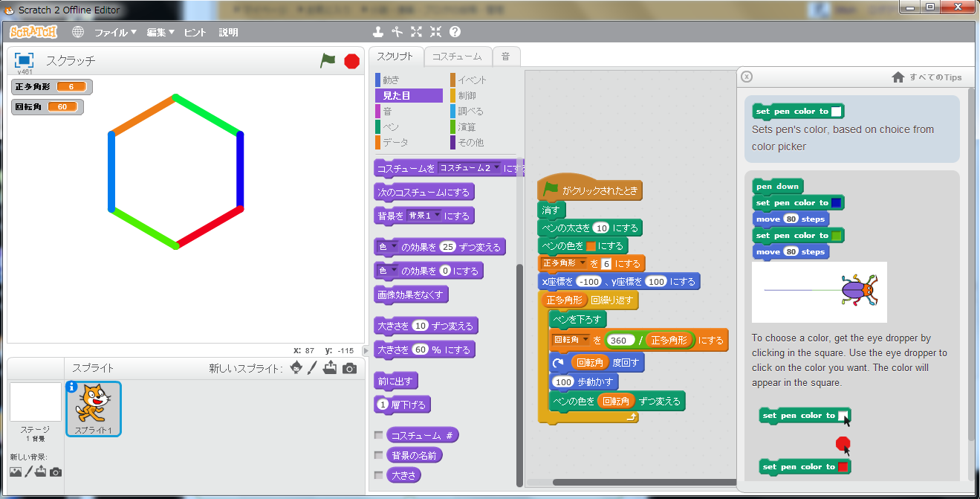Click the block help question-mark icon
Screen dimensions: 980x499
tap(455, 32)
